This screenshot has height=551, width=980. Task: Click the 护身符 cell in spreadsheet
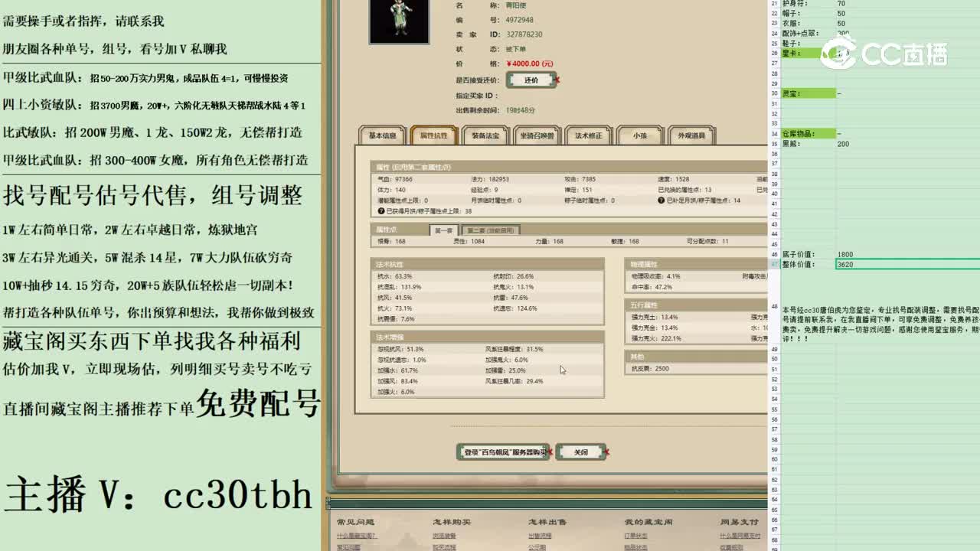coord(808,4)
